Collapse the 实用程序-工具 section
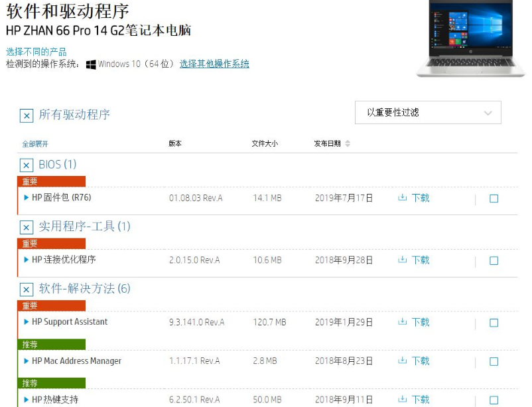 click(25, 227)
